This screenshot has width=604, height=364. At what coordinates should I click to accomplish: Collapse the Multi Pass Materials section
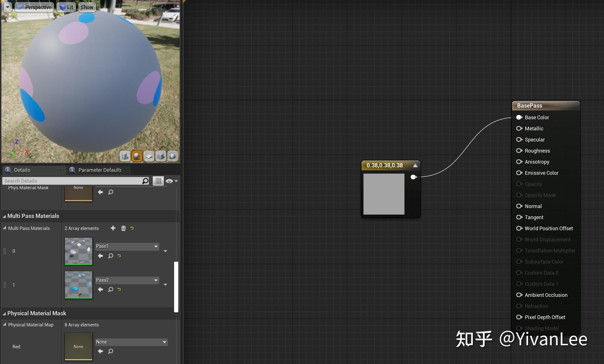point(4,216)
